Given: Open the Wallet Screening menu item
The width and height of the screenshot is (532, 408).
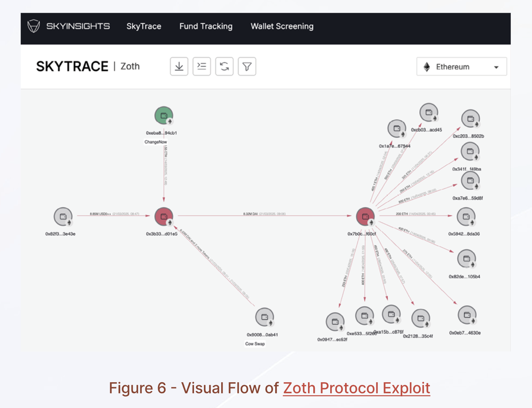Looking at the screenshot, I should click(282, 26).
